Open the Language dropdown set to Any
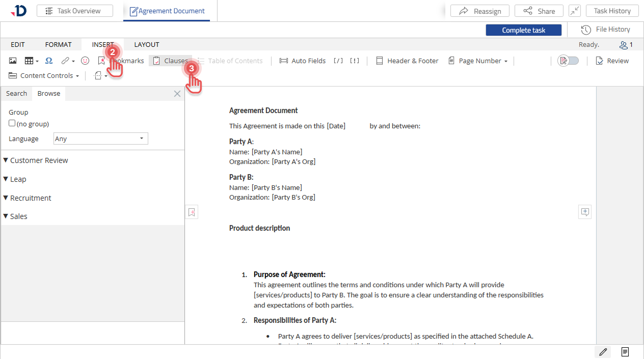 (101, 139)
